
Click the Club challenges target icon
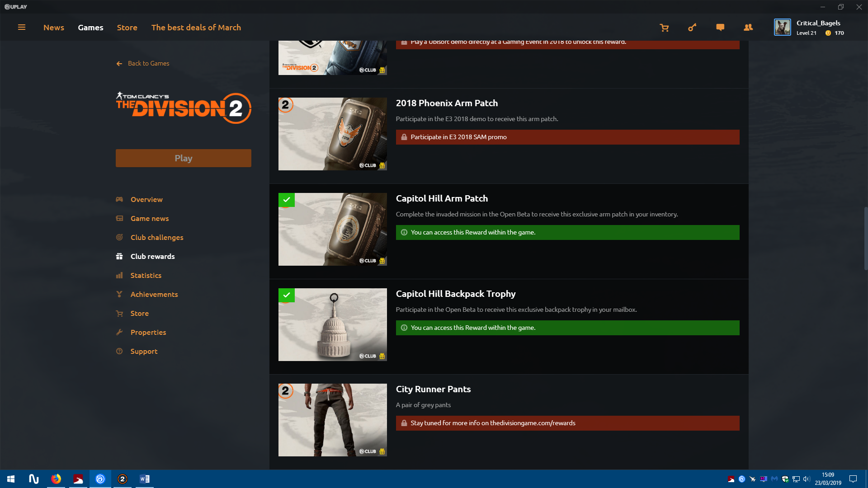119,237
